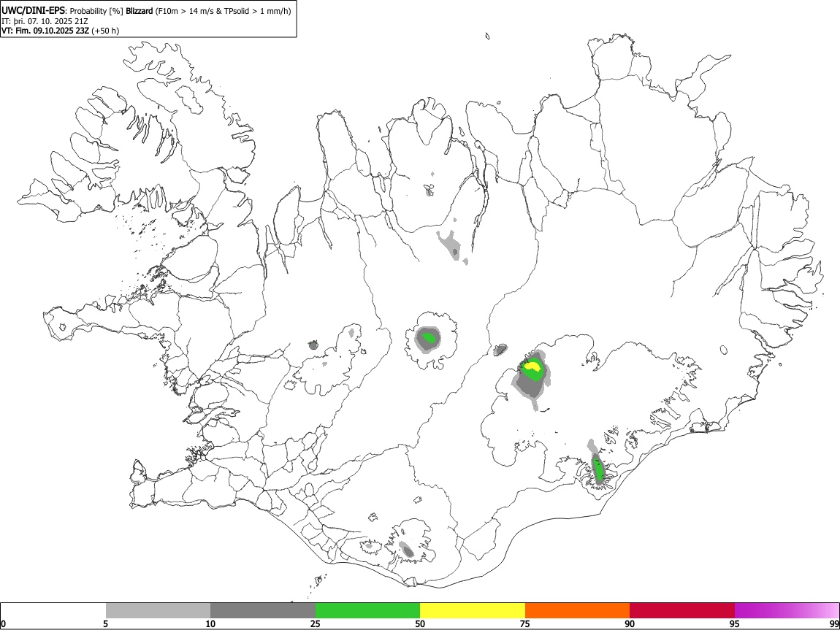Click the purple 95-99% legend swatch
Viewport: 840px width, 630px height.
[787, 610]
